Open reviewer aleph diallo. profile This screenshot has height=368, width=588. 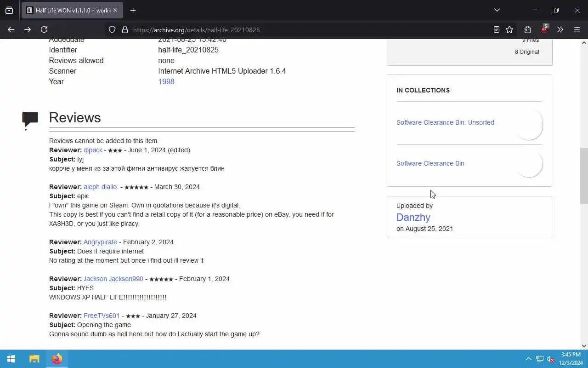[101, 187]
